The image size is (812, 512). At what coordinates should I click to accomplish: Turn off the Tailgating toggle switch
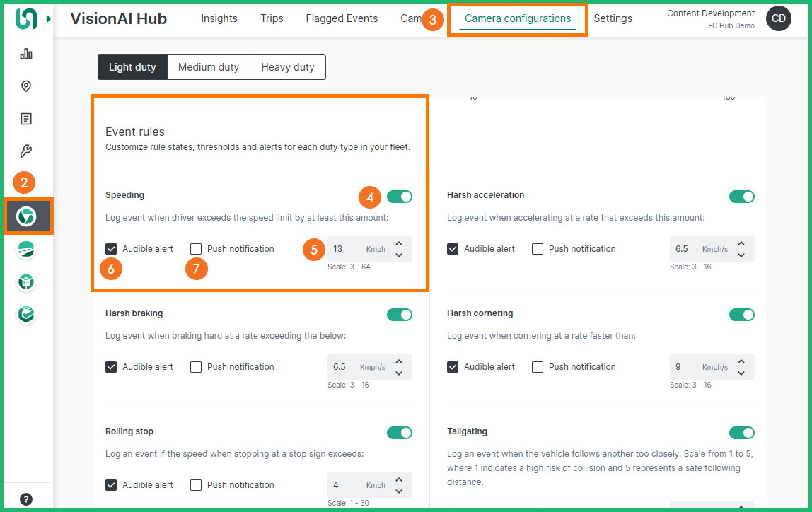tap(741, 433)
